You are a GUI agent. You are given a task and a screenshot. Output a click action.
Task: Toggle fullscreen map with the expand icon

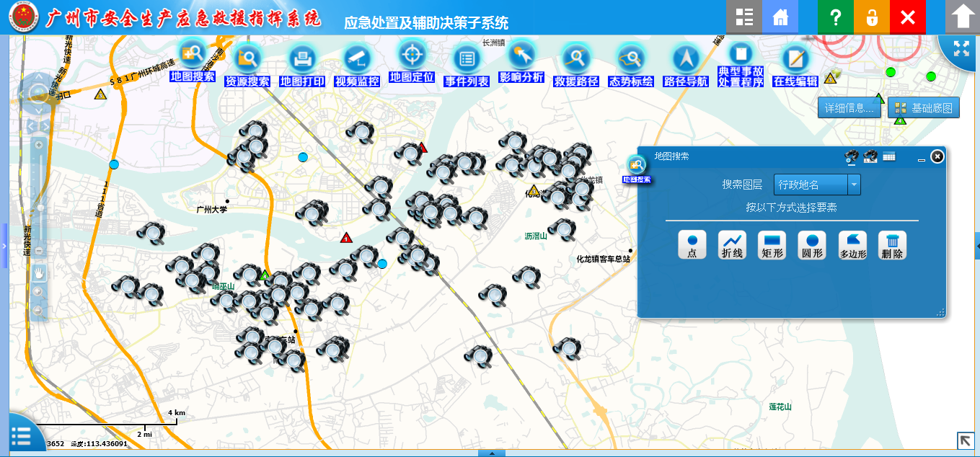pos(961,49)
